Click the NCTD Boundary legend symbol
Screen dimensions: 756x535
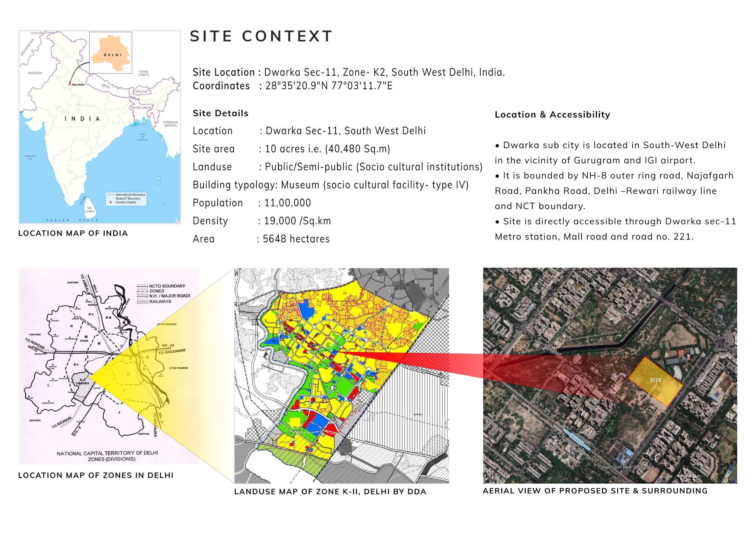click(x=142, y=286)
